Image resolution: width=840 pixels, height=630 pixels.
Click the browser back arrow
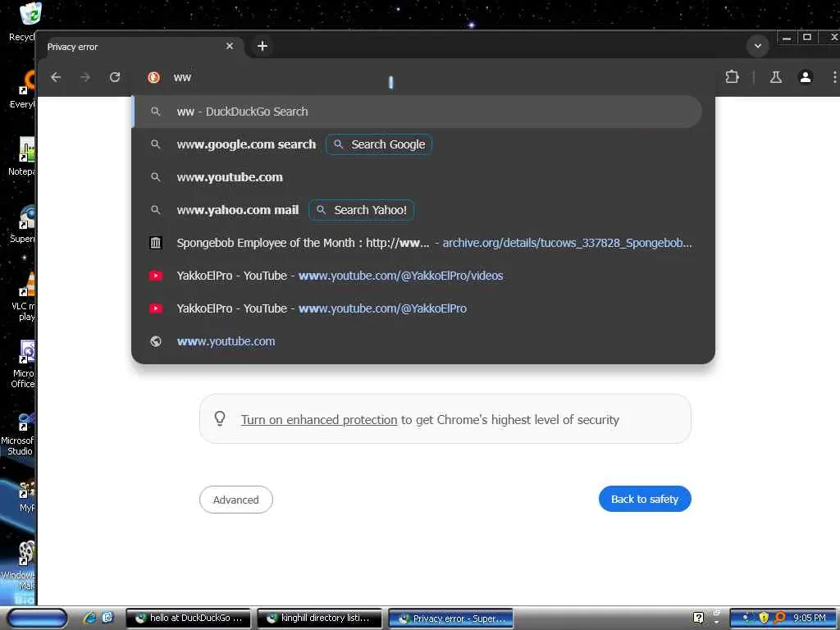(56, 77)
